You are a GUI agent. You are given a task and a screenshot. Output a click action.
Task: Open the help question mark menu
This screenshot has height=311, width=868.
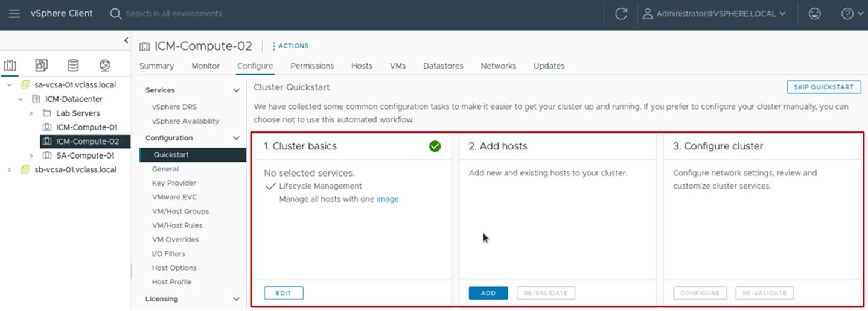pyautogui.click(x=851, y=13)
